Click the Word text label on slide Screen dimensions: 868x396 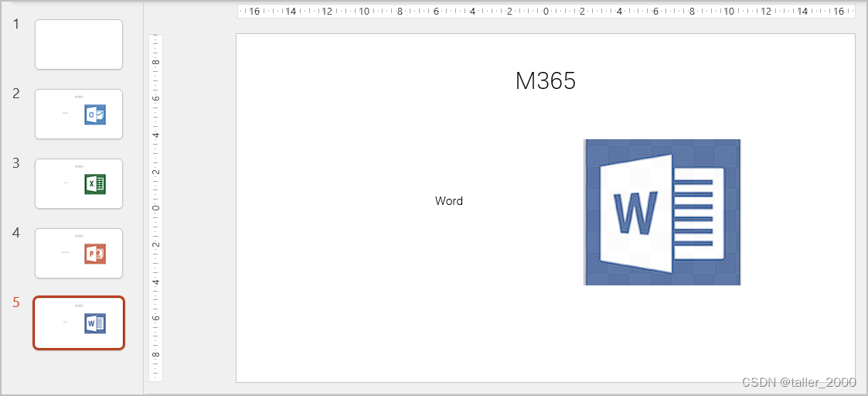click(449, 201)
